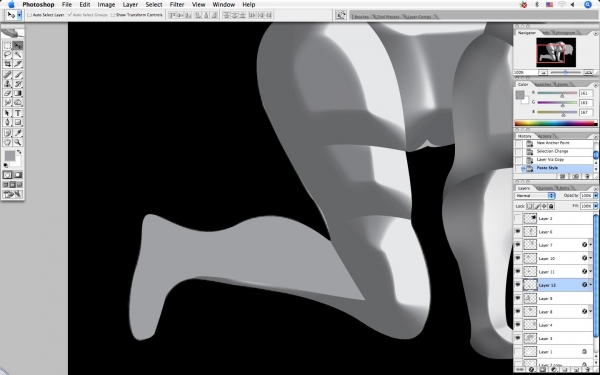The width and height of the screenshot is (600, 375).
Task: Select the Notes tool
Action: (7, 133)
